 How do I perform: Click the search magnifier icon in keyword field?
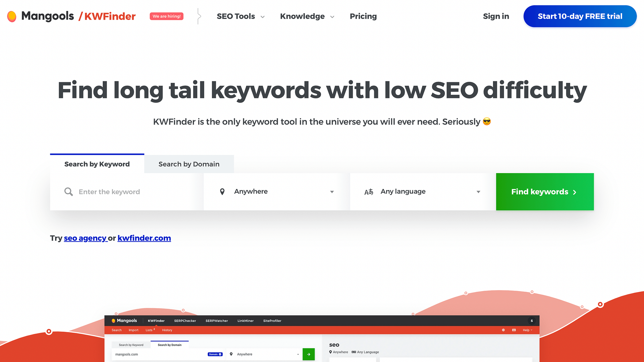(69, 191)
